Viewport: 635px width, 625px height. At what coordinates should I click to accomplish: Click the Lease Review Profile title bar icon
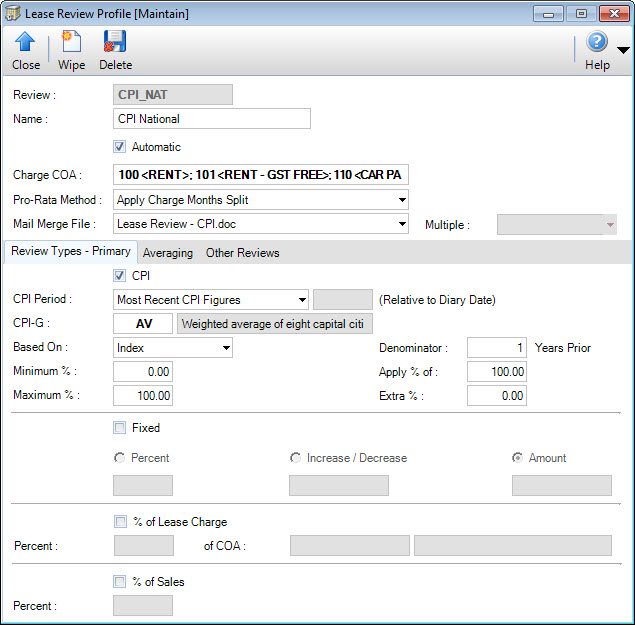(13, 13)
